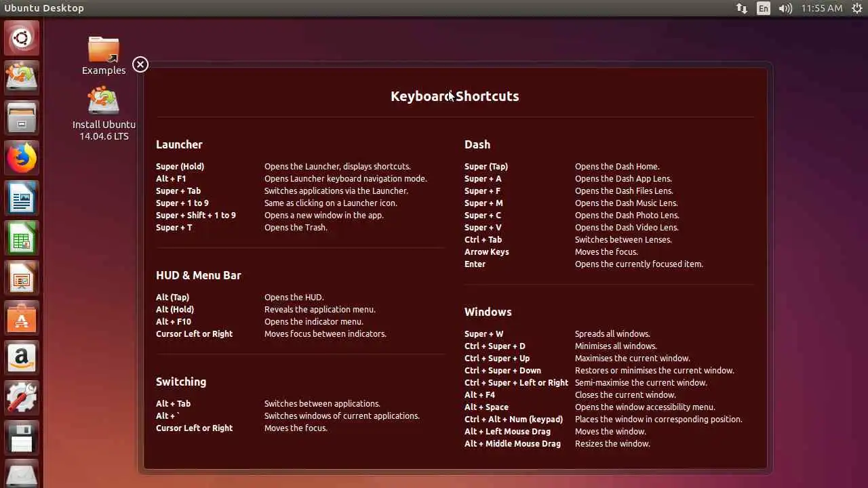Click the Ctrl + Super + D shortcut
This screenshot has width=868, height=488.
coord(495,346)
